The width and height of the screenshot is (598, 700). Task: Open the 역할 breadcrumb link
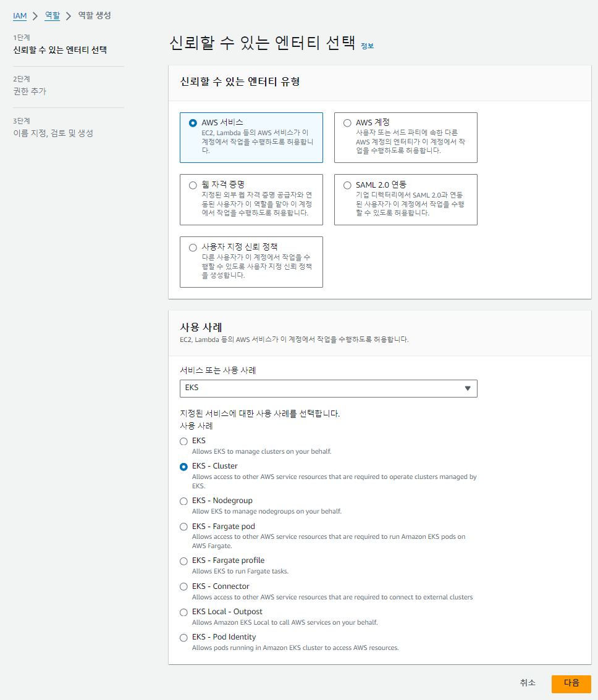click(x=53, y=15)
